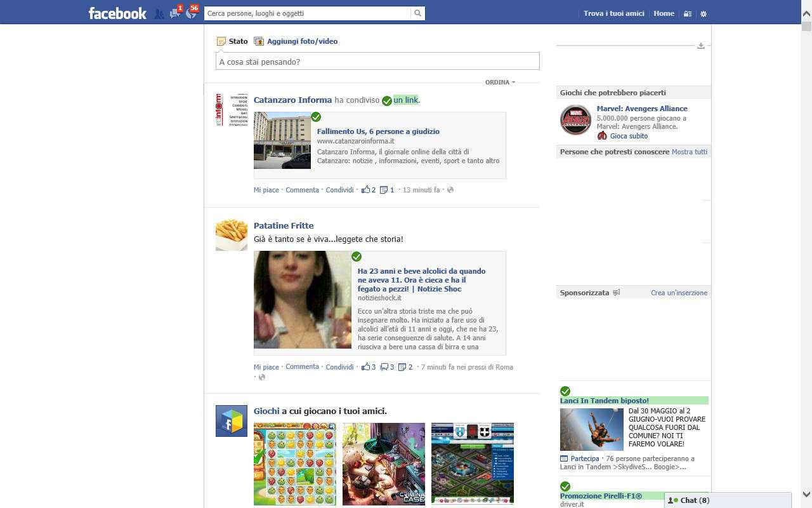This screenshot has width=812, height=508.
Task: Click the page scrollbar down arrow
Action: [806, 494]
